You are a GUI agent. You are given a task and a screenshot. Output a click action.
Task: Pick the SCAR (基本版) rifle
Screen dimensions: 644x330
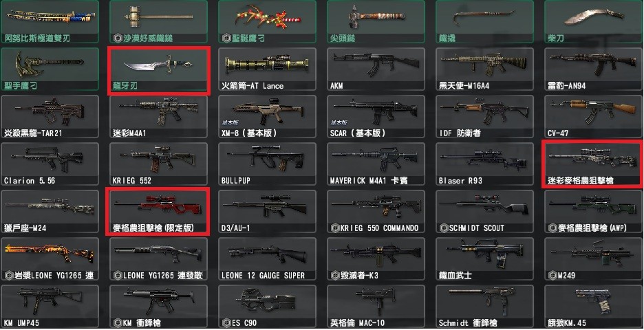click(x=376, y=117)
